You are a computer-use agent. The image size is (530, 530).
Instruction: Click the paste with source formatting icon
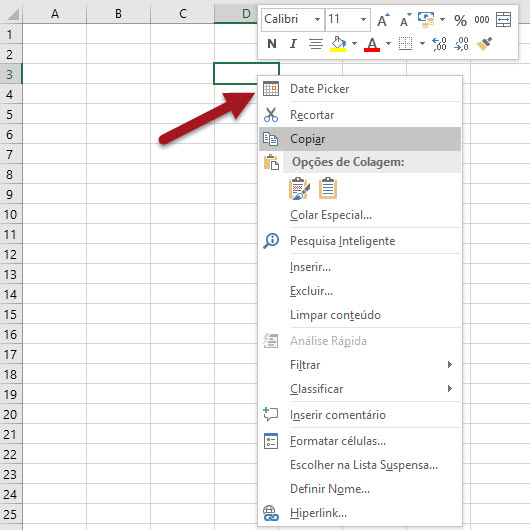299,188
